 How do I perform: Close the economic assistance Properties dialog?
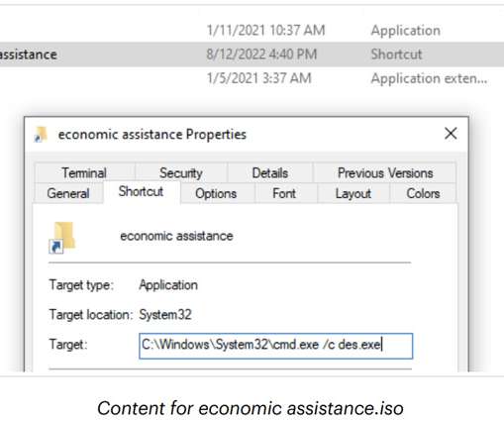click(451, 134)
